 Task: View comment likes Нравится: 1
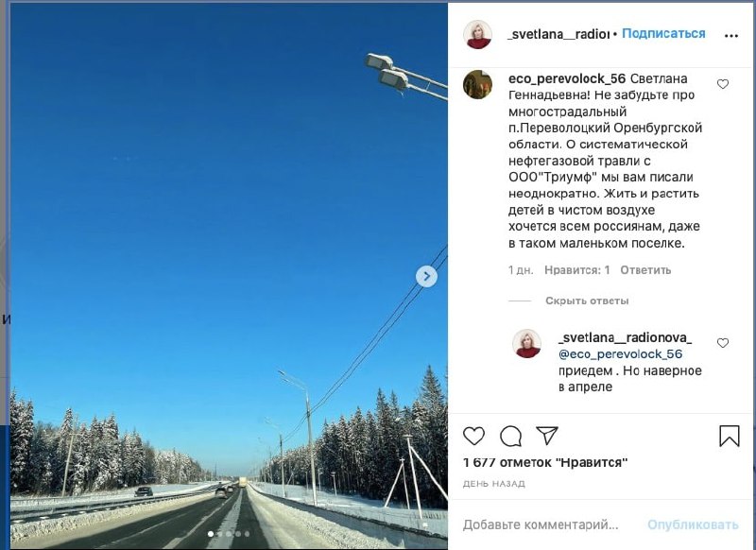coord(577,270)
